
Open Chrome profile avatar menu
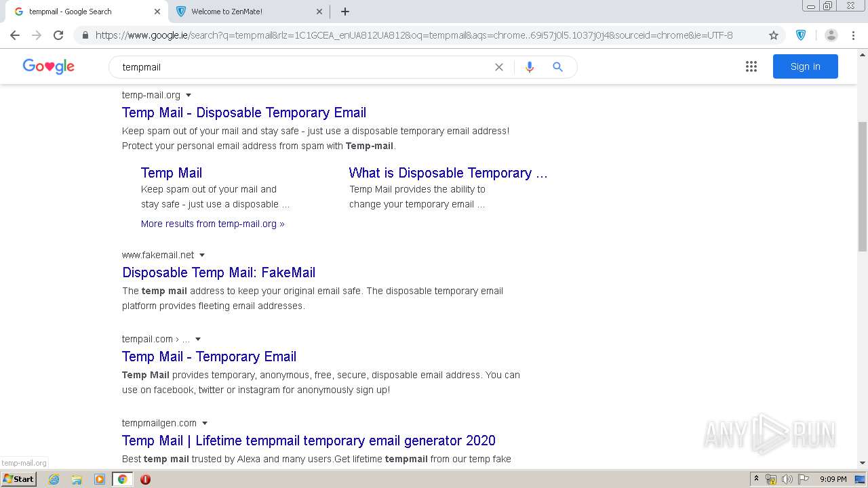831,35
